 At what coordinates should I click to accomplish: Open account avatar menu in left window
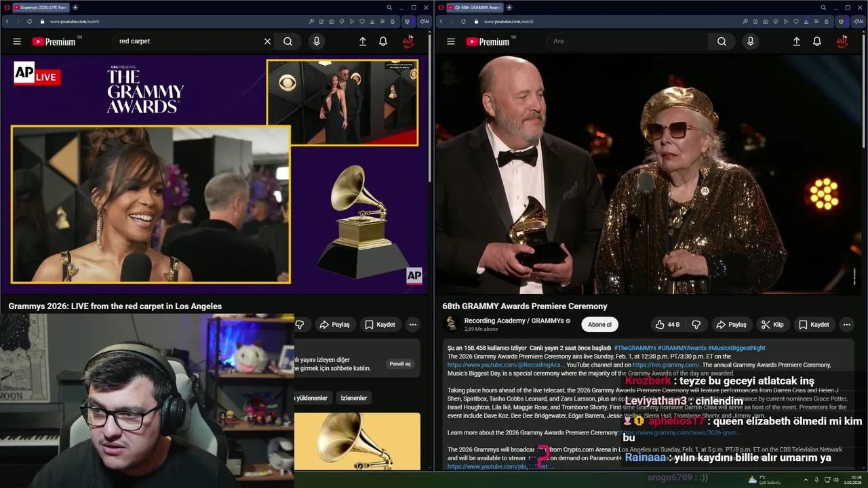tap(408, 41)
